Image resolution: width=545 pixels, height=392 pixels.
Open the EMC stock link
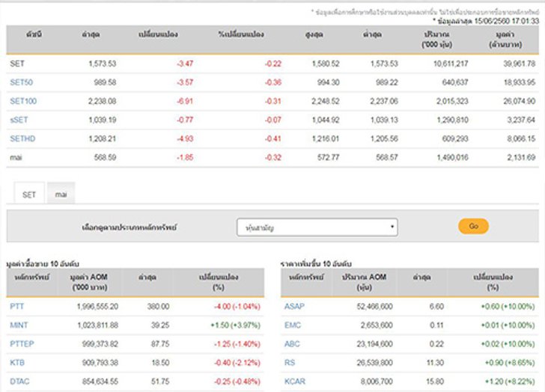pos(293,325)
